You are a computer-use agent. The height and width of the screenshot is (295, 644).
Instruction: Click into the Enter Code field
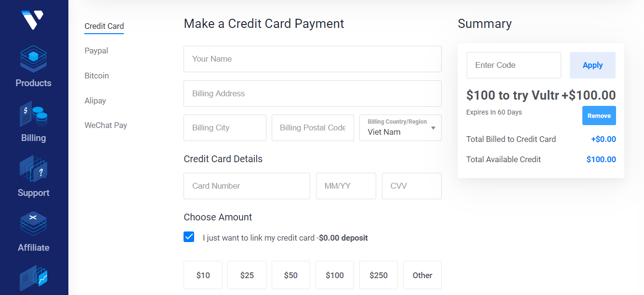click(x=514, y=65)
